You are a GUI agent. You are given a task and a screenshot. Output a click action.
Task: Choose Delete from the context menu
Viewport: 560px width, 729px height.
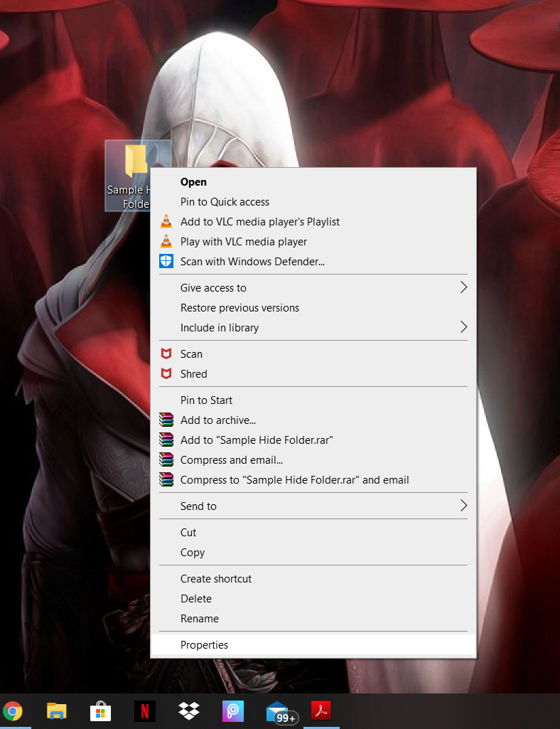pyautogui.click(x=313, y=598)
